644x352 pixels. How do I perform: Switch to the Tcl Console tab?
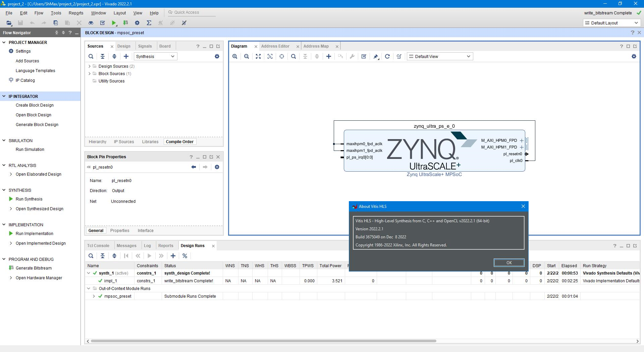(98, 246)
